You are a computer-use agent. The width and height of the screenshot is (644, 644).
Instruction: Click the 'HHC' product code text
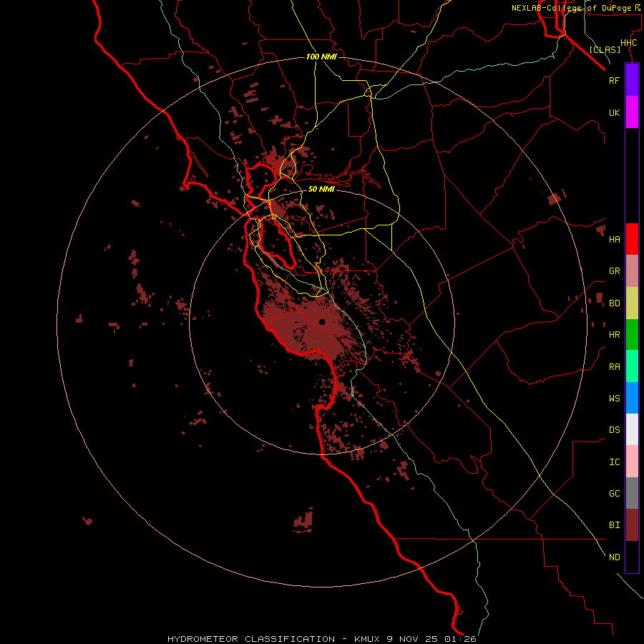[x=629, y=43]
